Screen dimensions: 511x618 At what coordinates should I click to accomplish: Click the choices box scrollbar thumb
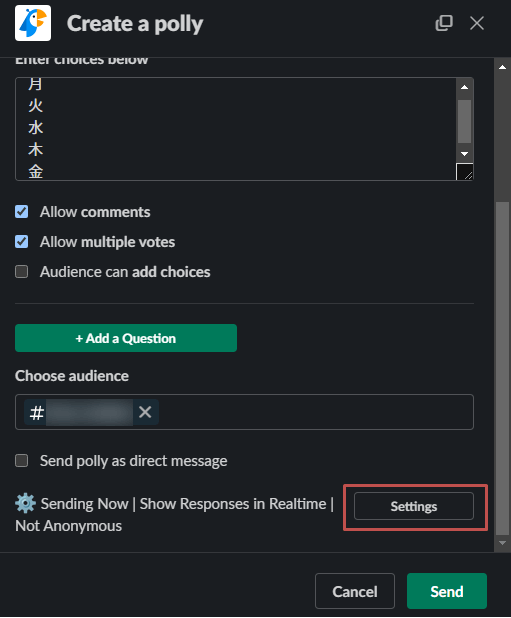tap(465, 121)
